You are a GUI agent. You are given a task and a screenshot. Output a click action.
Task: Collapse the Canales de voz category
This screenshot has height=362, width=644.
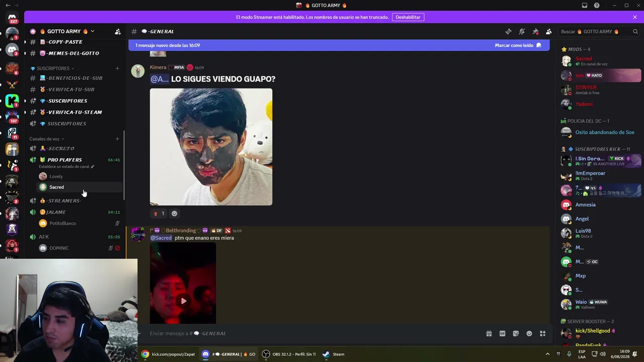click(47, 139)
